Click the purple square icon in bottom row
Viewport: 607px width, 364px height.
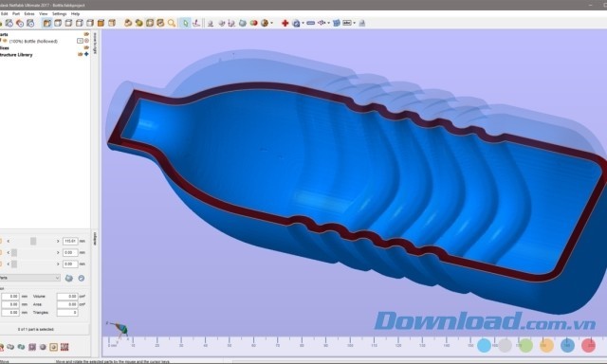[32, 347]
